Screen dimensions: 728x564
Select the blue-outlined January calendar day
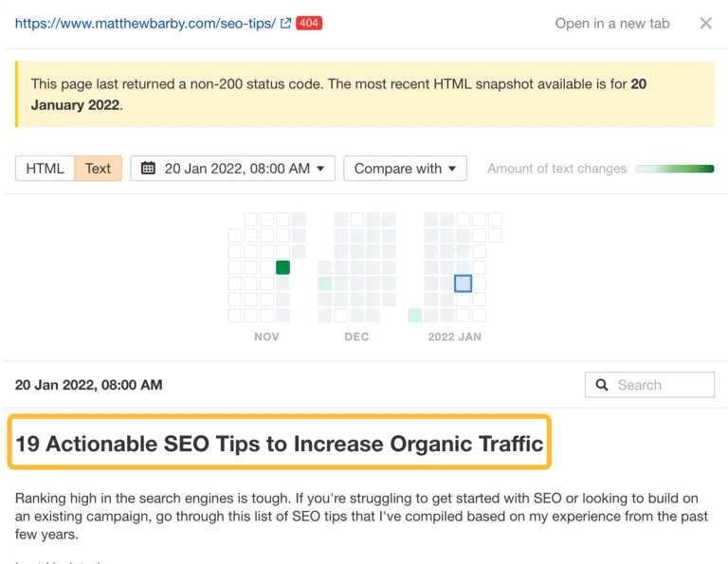point(463,283)
